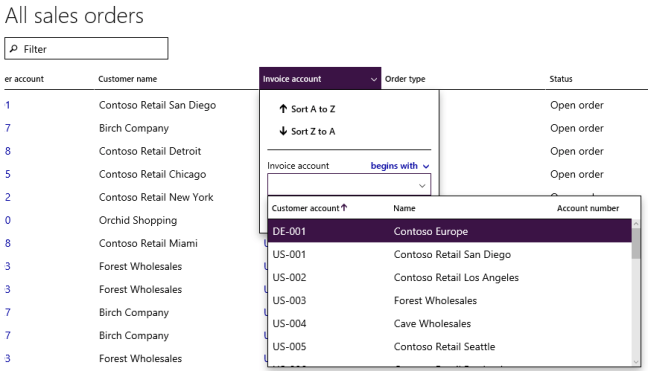The height and width of the screenshot is (371, 648).
Task: Expand the Invoice account value lookup field
Action: click(422, 186)
